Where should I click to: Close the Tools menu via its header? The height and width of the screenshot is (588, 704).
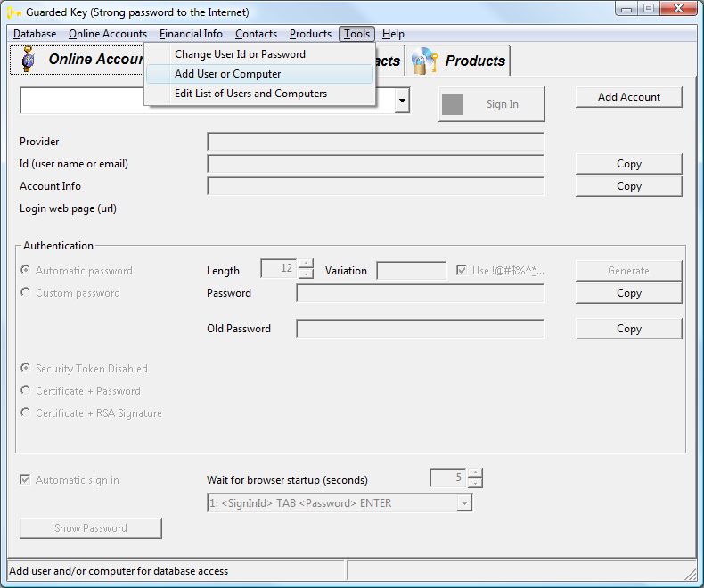coord(357,34)
